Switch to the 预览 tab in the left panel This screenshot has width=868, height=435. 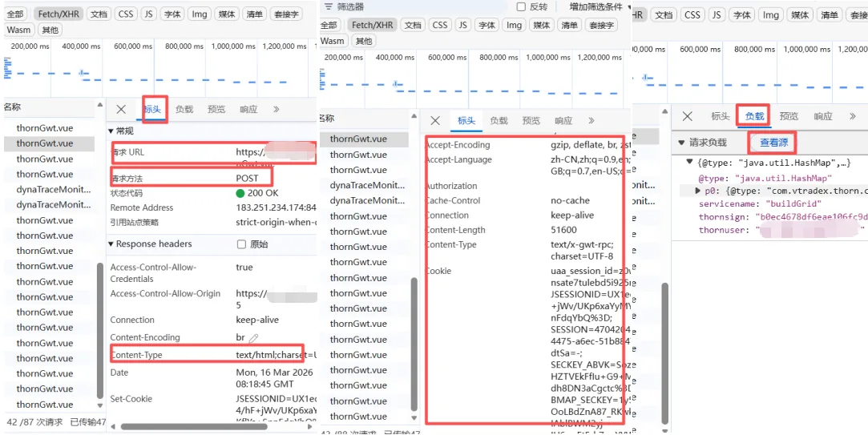tap(216, 109)
